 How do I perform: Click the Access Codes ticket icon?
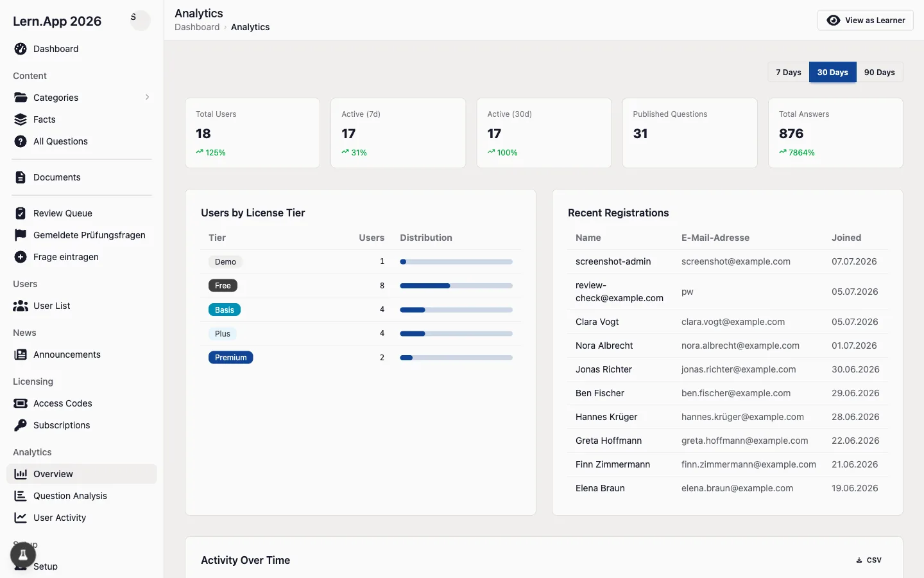(x=21, y=403)
